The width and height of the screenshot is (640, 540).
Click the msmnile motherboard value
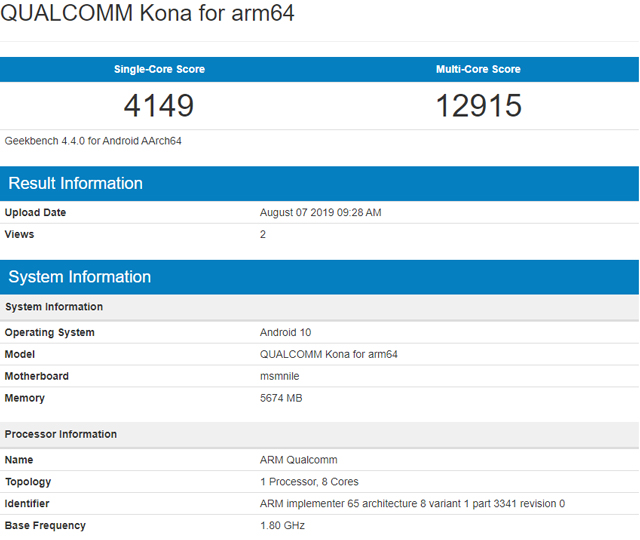coord(280,376)
